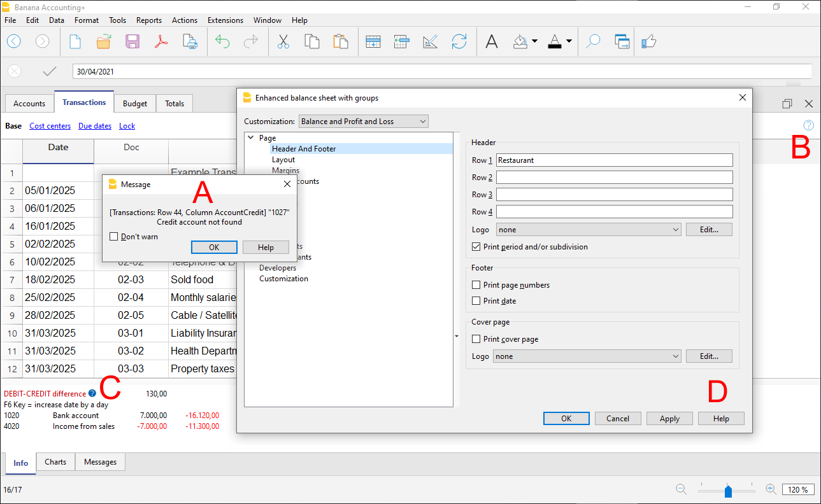This screenshot has height=504, width=821.
Task: Click the Create PDF icon in toolbar
Action: click(161, 42)
